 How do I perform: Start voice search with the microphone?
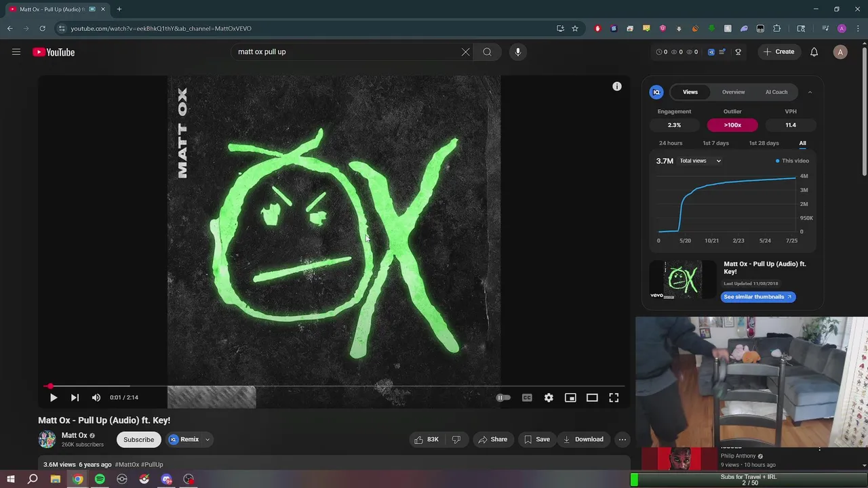pyautogui.click(x=517, y=52)
